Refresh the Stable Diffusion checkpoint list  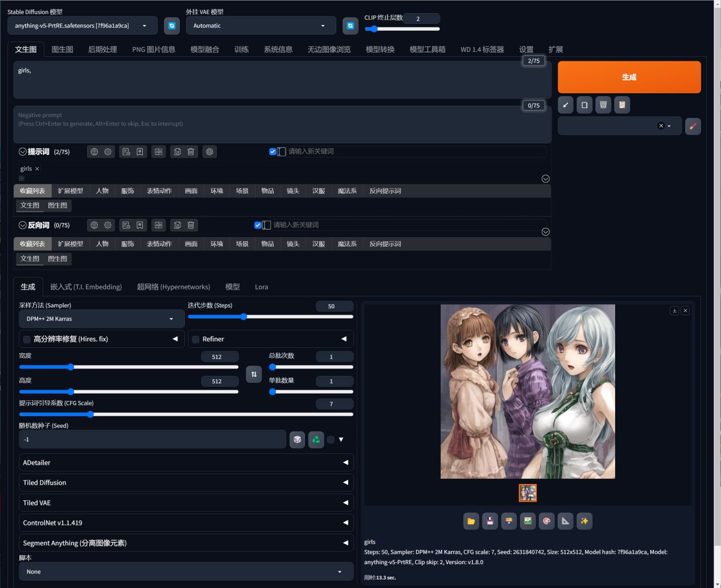click(x=172, y=26)
